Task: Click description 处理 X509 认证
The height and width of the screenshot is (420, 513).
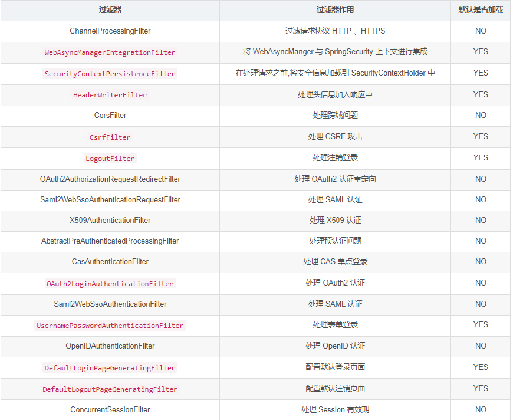Action: 335,220
